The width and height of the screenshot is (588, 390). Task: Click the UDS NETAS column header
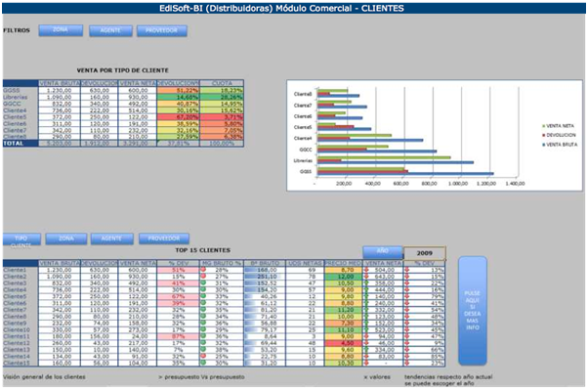pyautogui.click(x=305, y=264)
